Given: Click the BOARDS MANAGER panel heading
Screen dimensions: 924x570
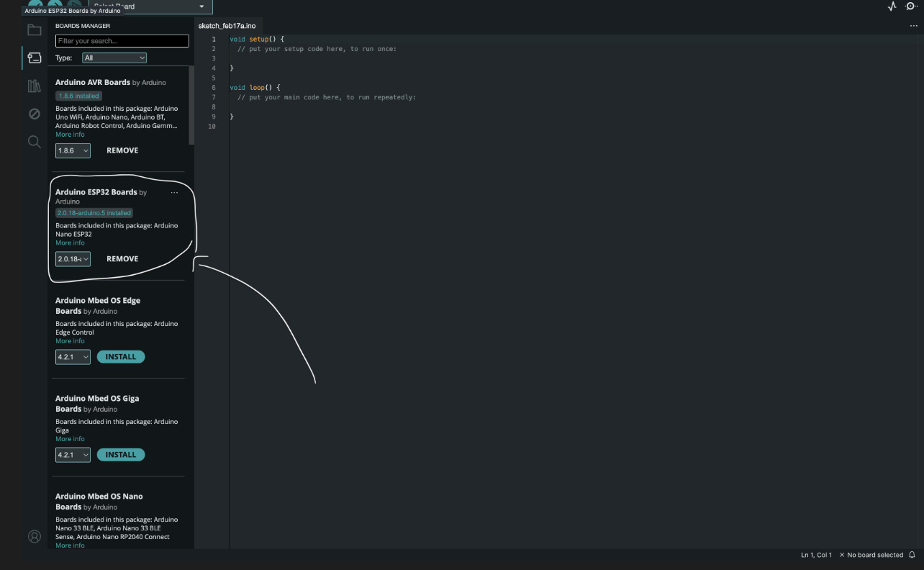Looking at the screenshot, I should point(83,26).
